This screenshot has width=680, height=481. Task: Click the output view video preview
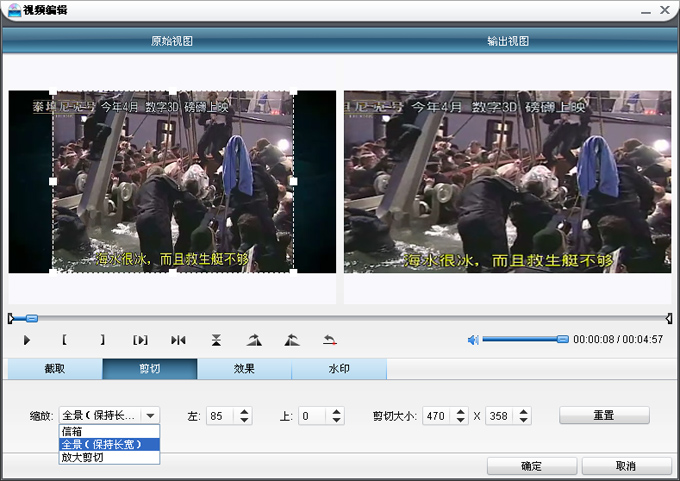coord(507,182)
